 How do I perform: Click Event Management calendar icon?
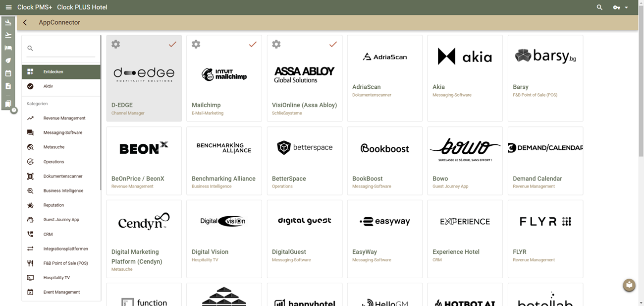pos(30,292)
